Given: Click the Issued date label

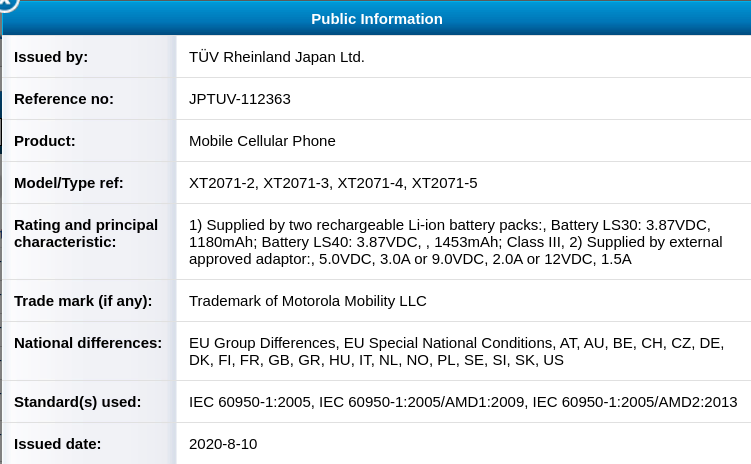Looking at the screenshot, I should point(57,444).
